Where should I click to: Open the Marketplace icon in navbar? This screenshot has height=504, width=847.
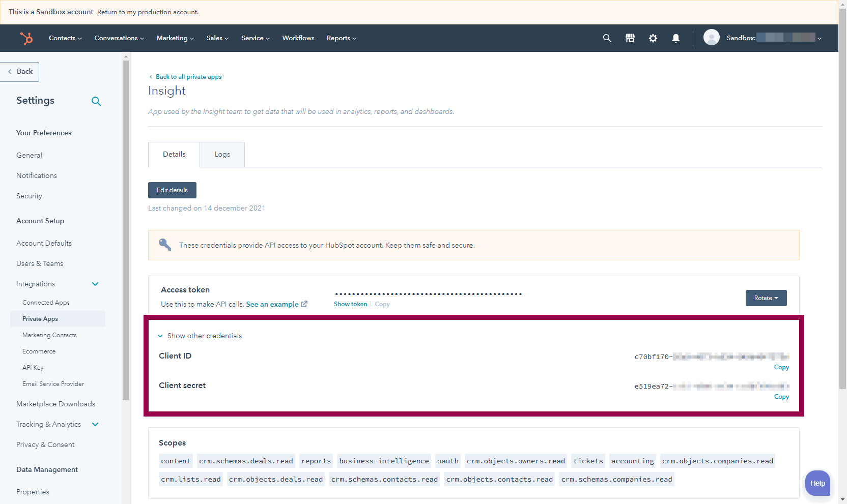pyautogui.click(x=630, y=38)
